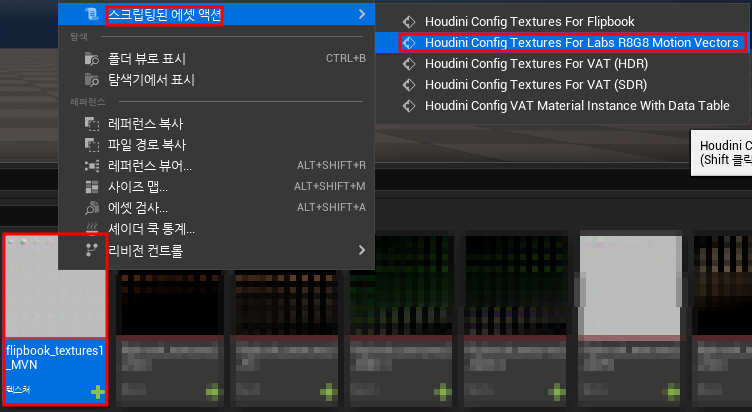
Task: Expand the arrow next to 리비전 컨트롤
Action: [x=362, y=250]
